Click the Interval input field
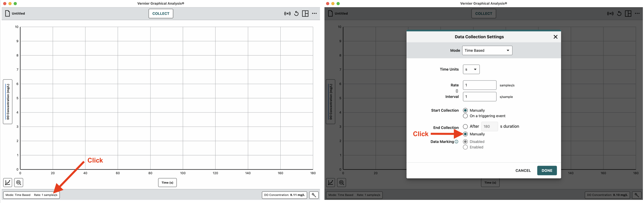This screenshot has width=644, height=203. click(479, 97)
